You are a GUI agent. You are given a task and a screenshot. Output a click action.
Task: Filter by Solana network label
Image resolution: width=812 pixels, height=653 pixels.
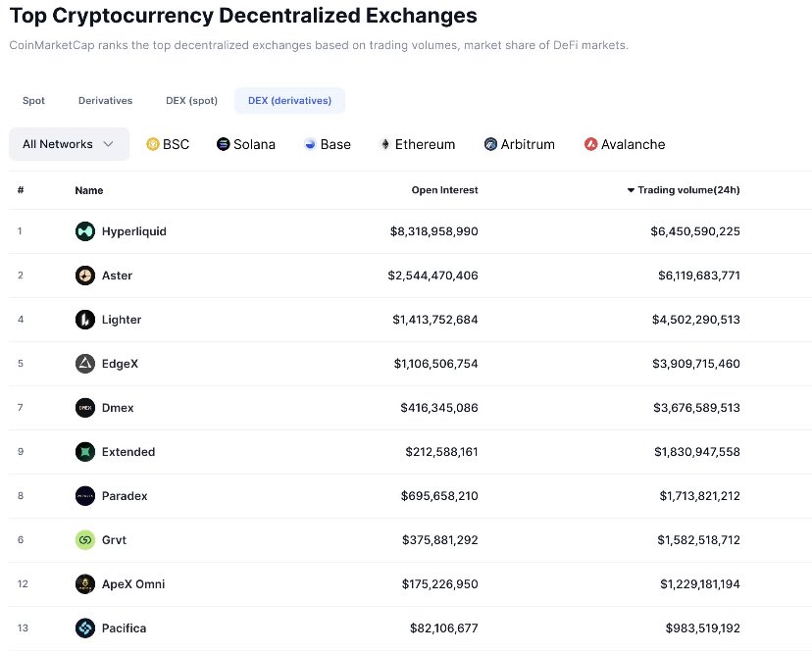pyautogui.click(x=254, y=144)
